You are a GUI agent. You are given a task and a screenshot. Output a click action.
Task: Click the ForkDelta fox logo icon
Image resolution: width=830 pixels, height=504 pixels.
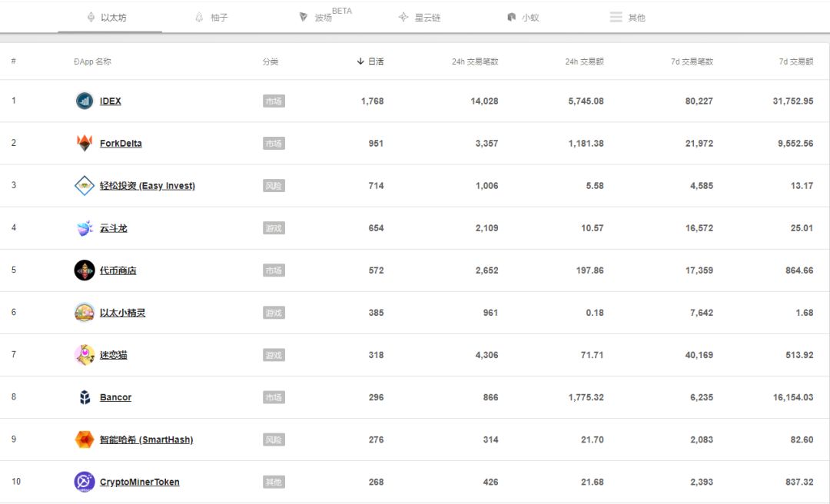pos(85,143)
